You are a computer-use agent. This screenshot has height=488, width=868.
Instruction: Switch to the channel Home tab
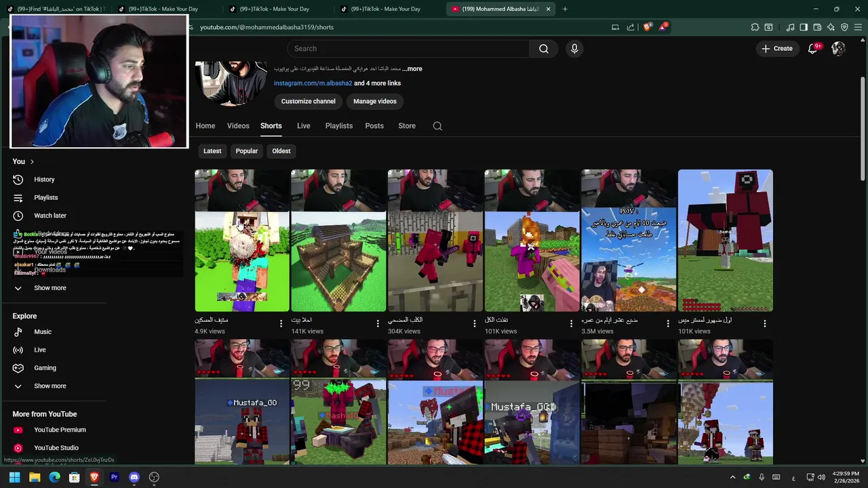(x=205, y=126)
